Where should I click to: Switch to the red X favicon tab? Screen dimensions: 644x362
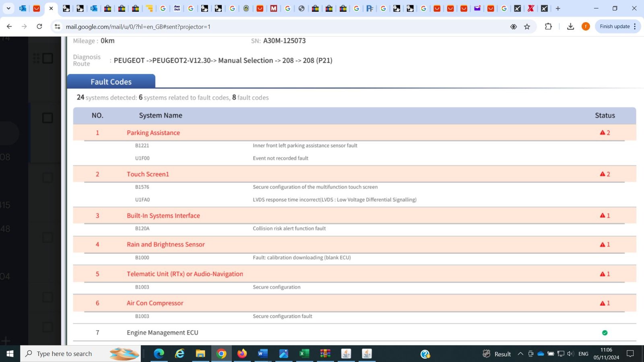531,8
